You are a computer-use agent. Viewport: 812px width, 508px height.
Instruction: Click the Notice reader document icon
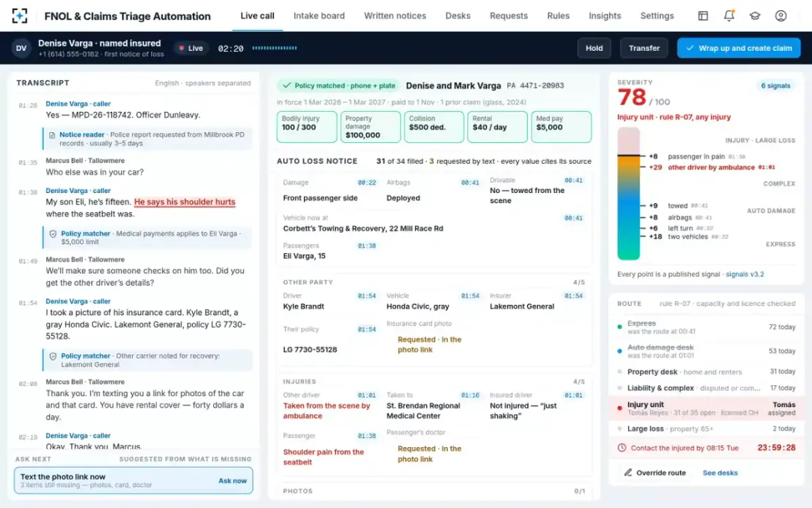click(52, 135)
